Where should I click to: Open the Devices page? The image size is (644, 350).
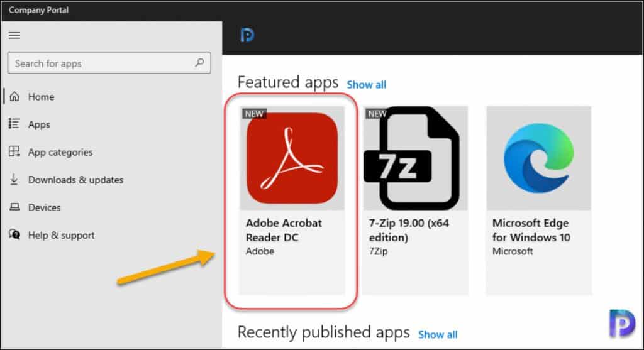[x=45, y=207]
